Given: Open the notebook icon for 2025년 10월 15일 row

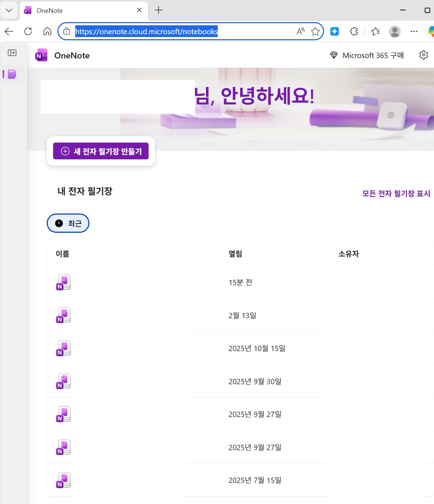Looking at the screenshot, I should (x=63, y=348).
